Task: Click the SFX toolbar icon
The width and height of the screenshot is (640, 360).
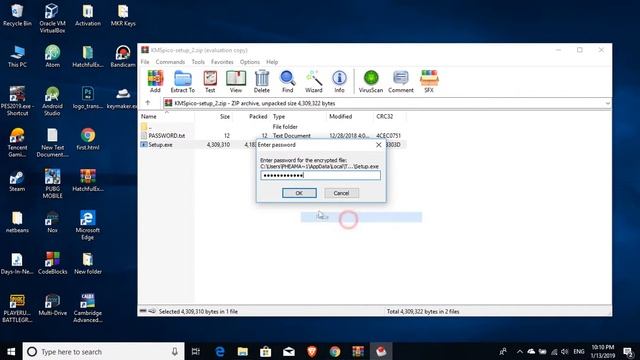Action: tap(429, 81)
